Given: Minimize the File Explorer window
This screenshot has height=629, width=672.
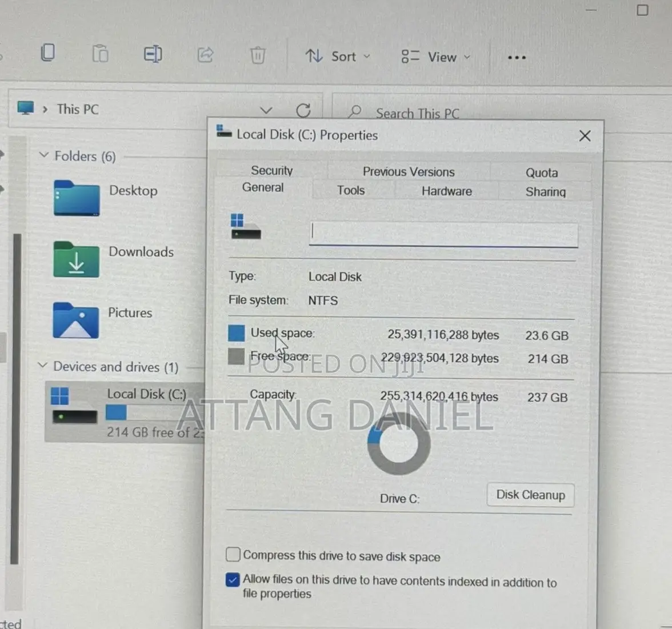Looking at the screenshot, I should click(x=591, y=9).
